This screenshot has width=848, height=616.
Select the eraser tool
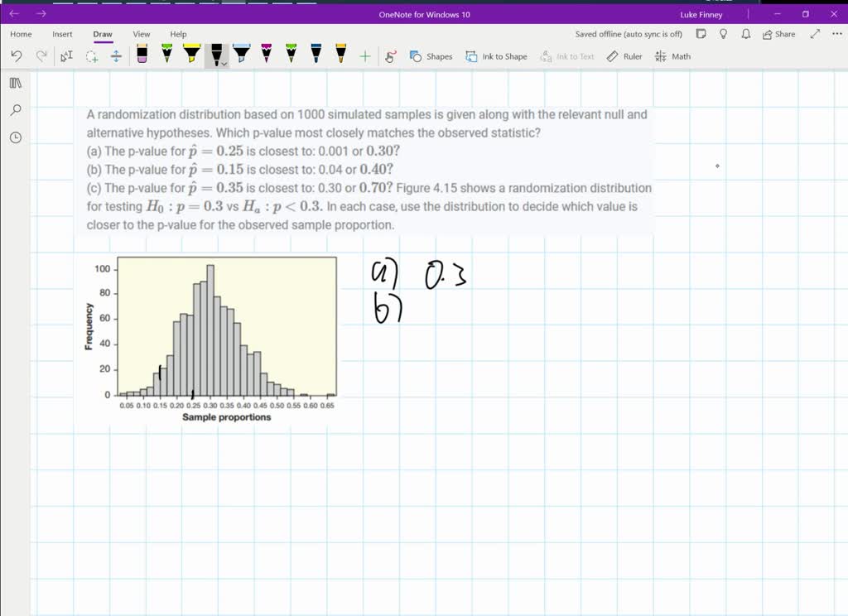[x=142, y=55]
